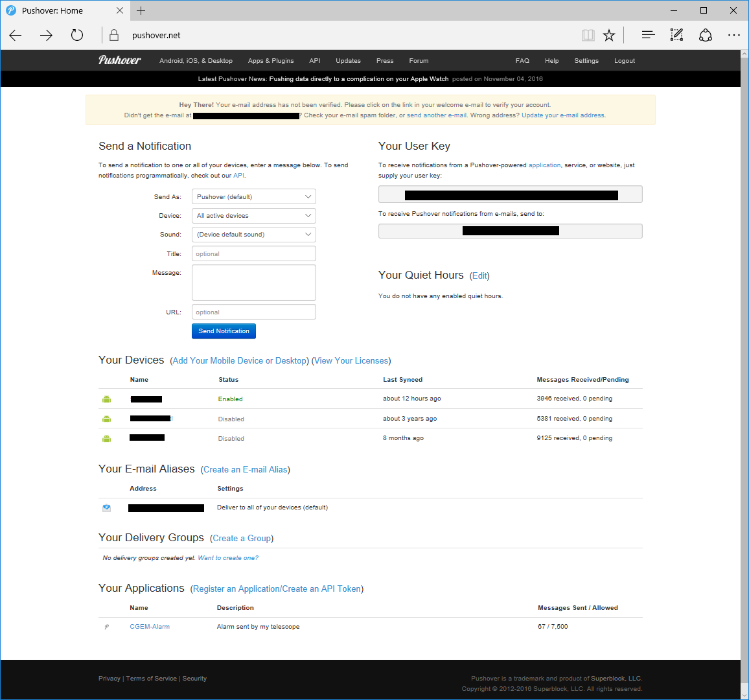This screenshot has width=749, height=700.
Task: Click Security footer link
Action: tap(194, 679)
